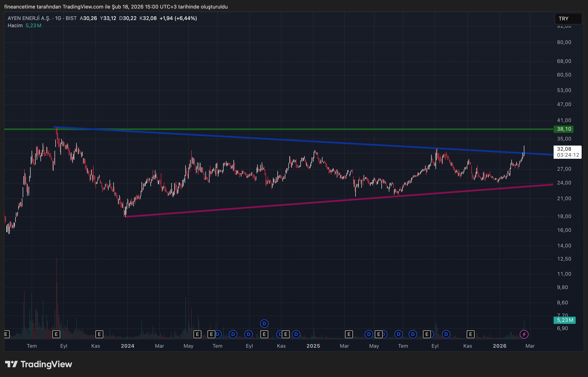Screen dimensions: 588x377
Task: Click the teal 5,23 M volume label
Action: click(x=564, y=320)
